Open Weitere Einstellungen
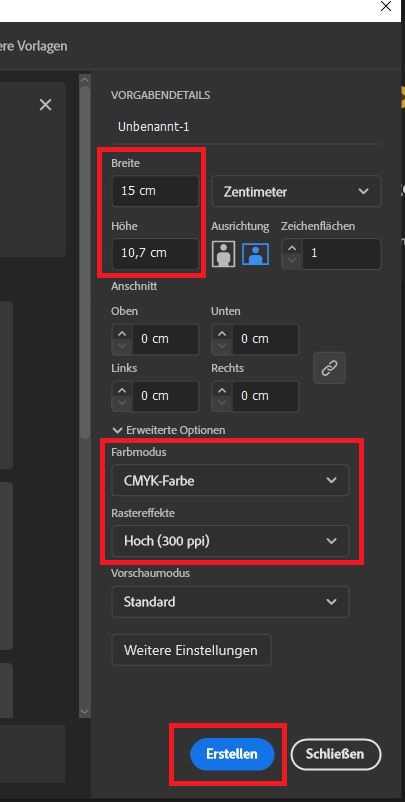The image size is (405, 802). coord(191,650)
